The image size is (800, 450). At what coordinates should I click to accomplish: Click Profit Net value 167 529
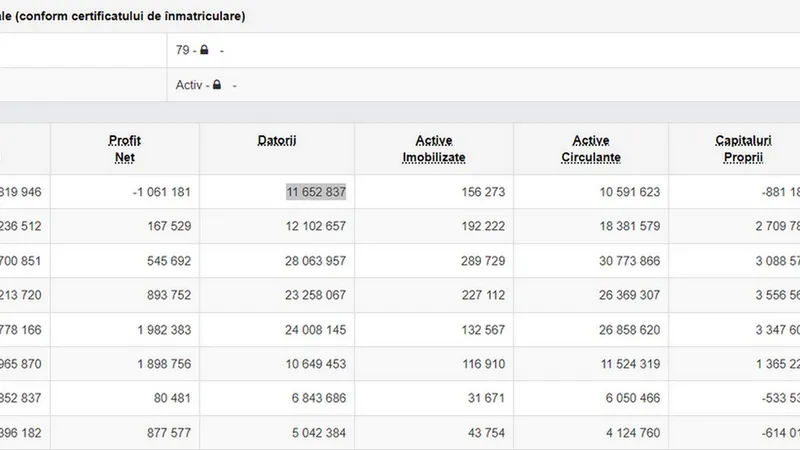tap(169, 226)
